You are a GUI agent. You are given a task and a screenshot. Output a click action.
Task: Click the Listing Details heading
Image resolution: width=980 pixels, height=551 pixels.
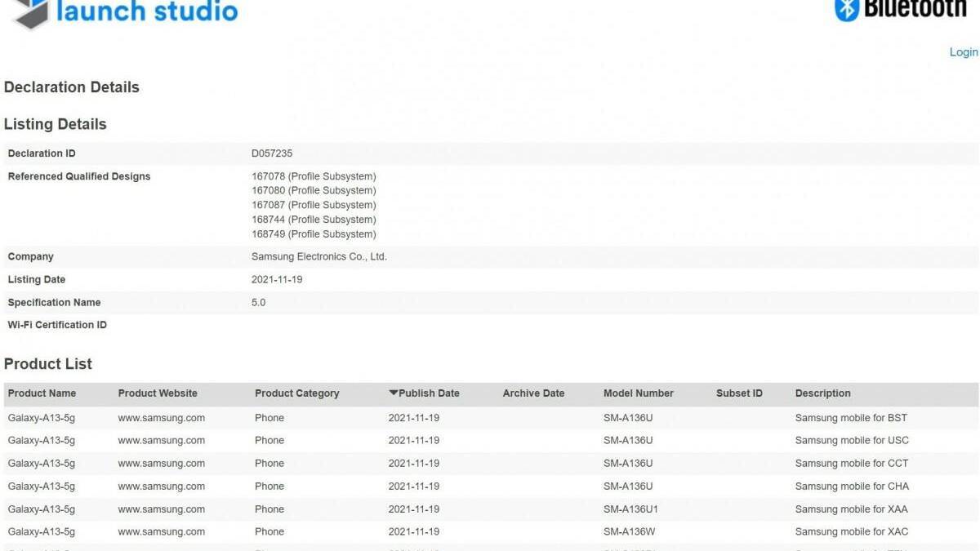(x=56, y=124)
